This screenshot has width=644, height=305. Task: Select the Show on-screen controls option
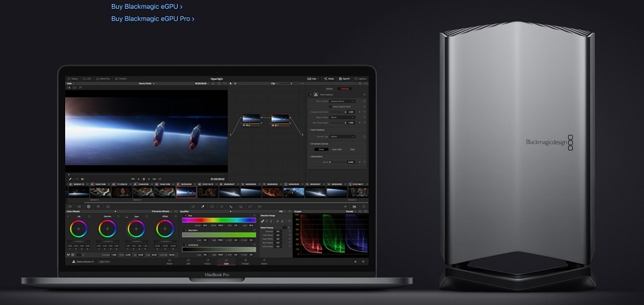point(321,149)
